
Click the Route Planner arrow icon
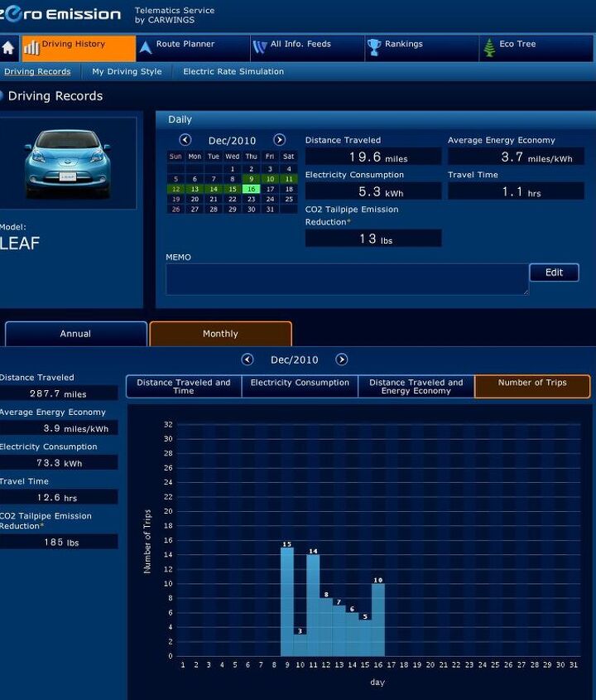coord(146,48)
